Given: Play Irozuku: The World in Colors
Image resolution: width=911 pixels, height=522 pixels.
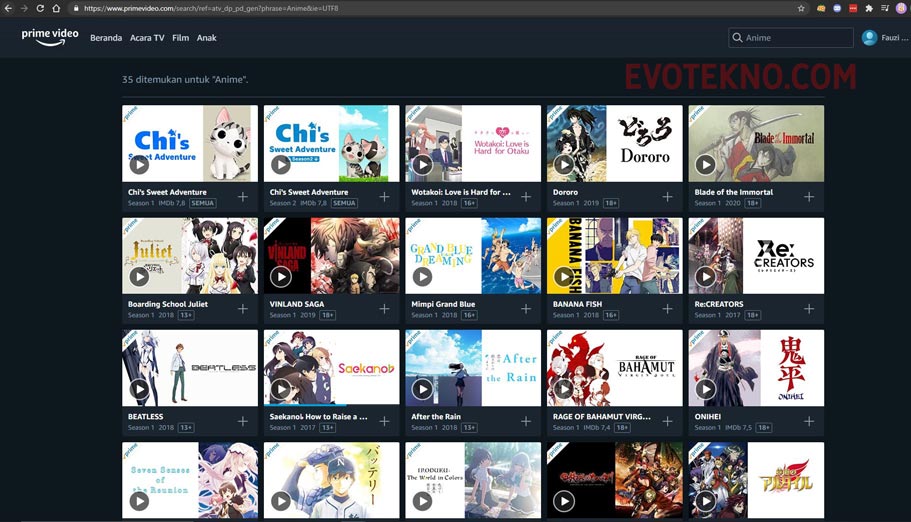Looking at the screenshot, I should [422, 501].
